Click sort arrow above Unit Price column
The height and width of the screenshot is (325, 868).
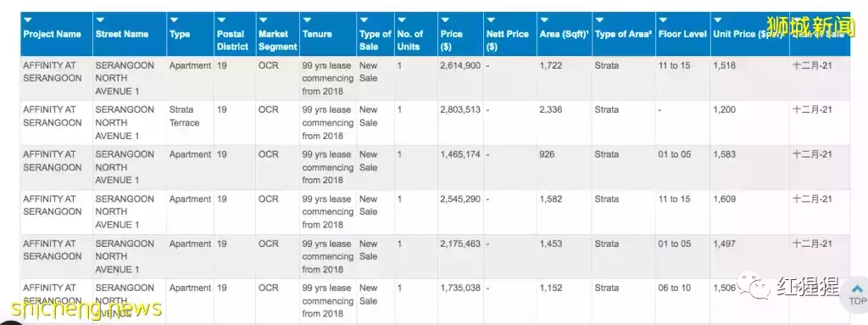[x=718, y=20]
